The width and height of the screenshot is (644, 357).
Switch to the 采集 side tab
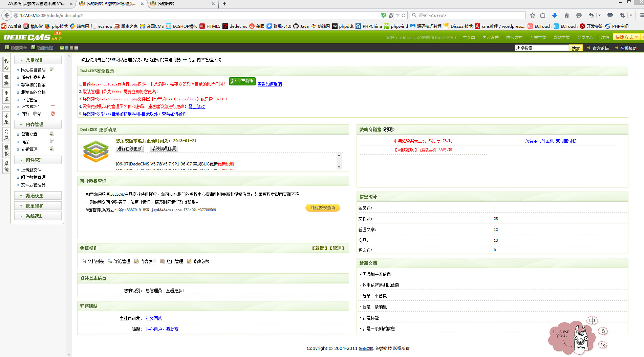(x=6, y=119)
